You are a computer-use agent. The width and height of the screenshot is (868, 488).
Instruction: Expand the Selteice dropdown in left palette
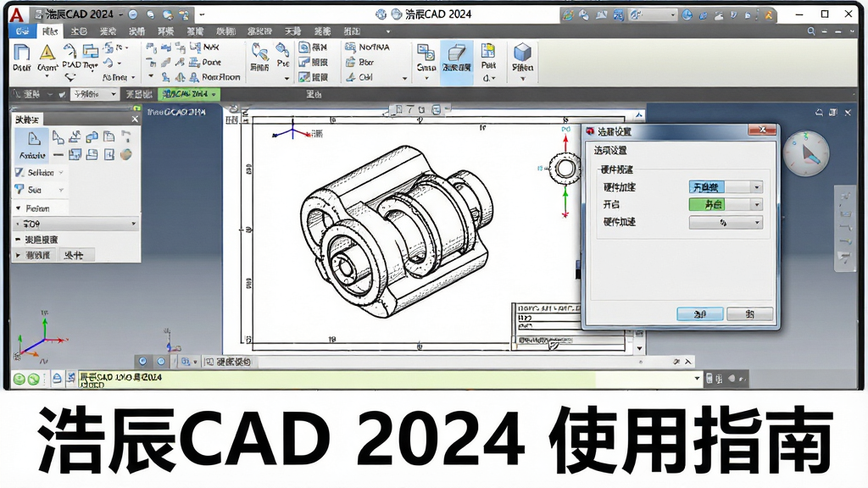tap(61, 173)
